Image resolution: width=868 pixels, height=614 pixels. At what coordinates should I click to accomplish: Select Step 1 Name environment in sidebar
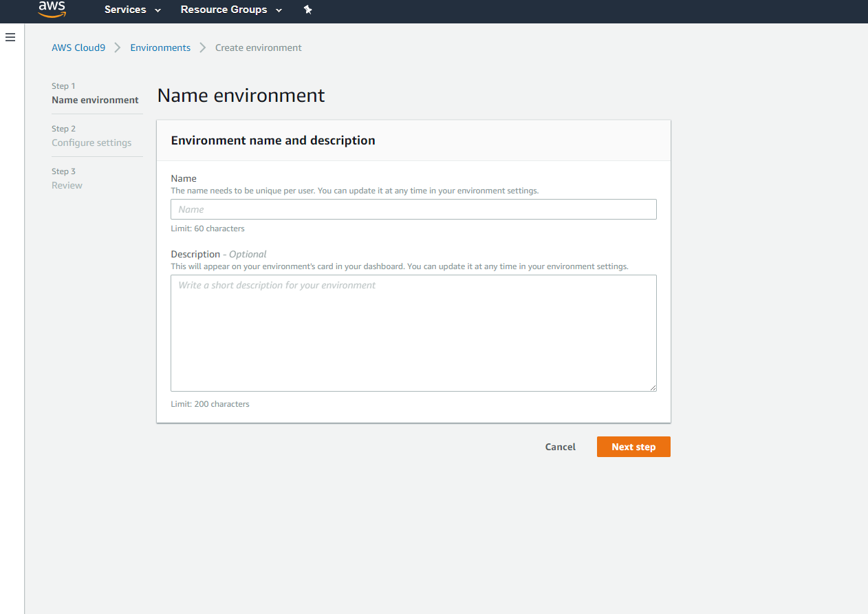coord(95,100)
